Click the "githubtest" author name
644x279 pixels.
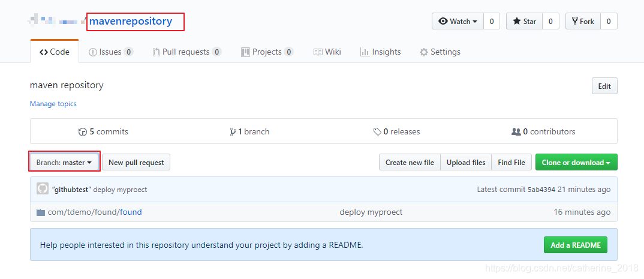(x=72, y=190)
